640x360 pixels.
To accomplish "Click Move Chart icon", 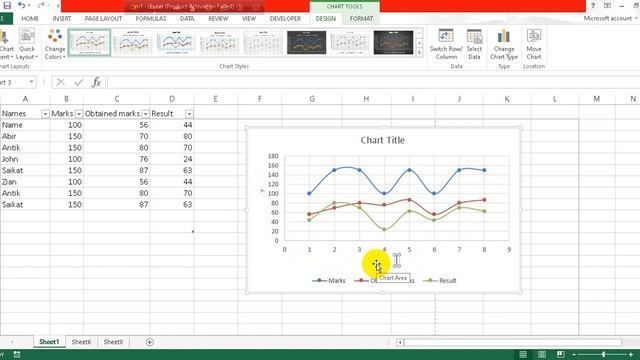I will tap(533, 45).
